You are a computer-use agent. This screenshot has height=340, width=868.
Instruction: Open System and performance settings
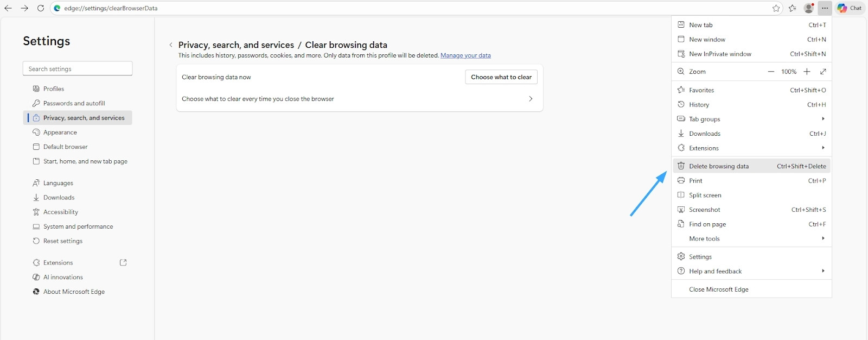coord(78,226)
